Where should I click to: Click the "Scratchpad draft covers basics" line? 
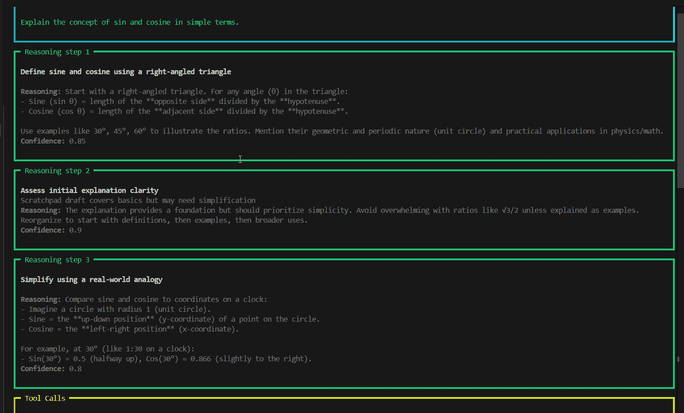(x=138, y=200)
